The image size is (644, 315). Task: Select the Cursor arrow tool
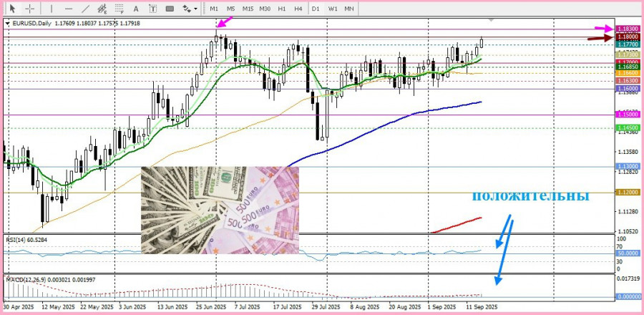pos(12,8)
